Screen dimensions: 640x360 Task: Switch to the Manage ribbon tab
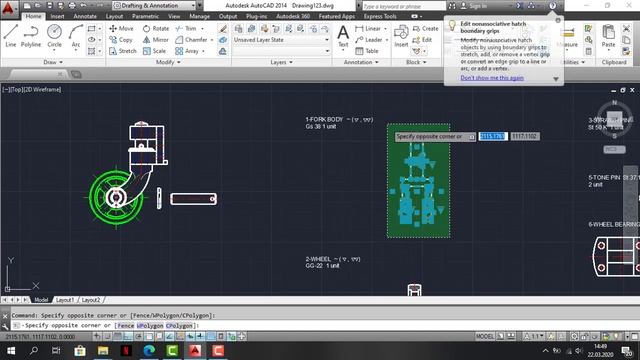pyautogui.click(x=200, y=16)
